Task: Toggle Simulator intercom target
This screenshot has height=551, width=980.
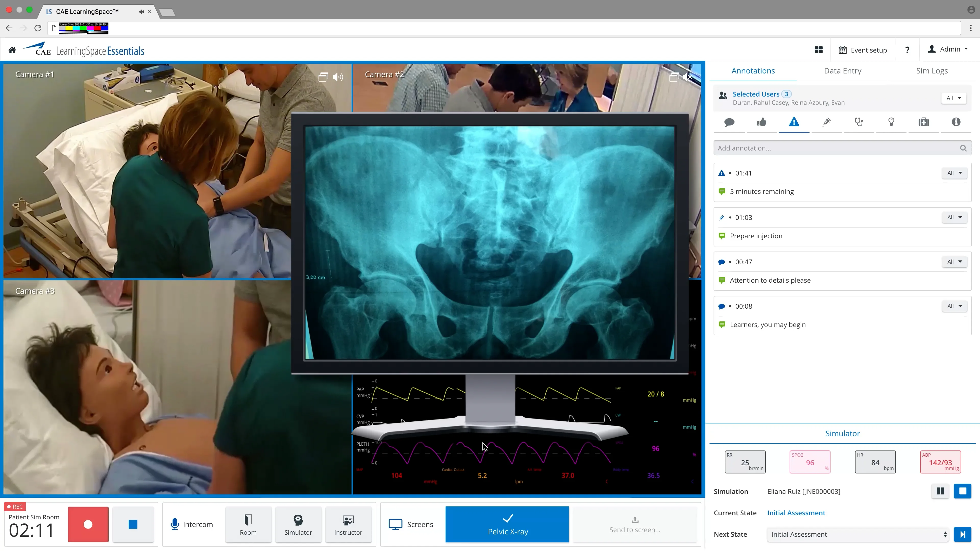Action: click(x=298, y=525)
